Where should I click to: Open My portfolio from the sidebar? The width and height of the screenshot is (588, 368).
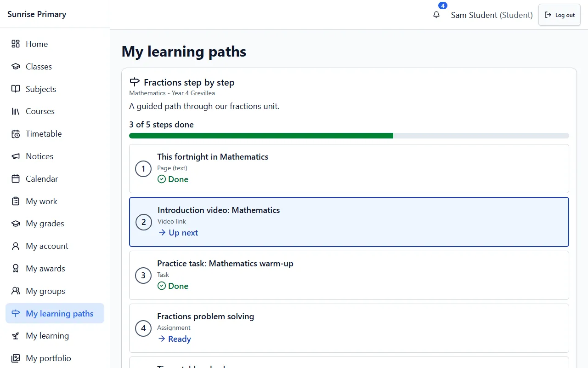[x=55, y=358]
